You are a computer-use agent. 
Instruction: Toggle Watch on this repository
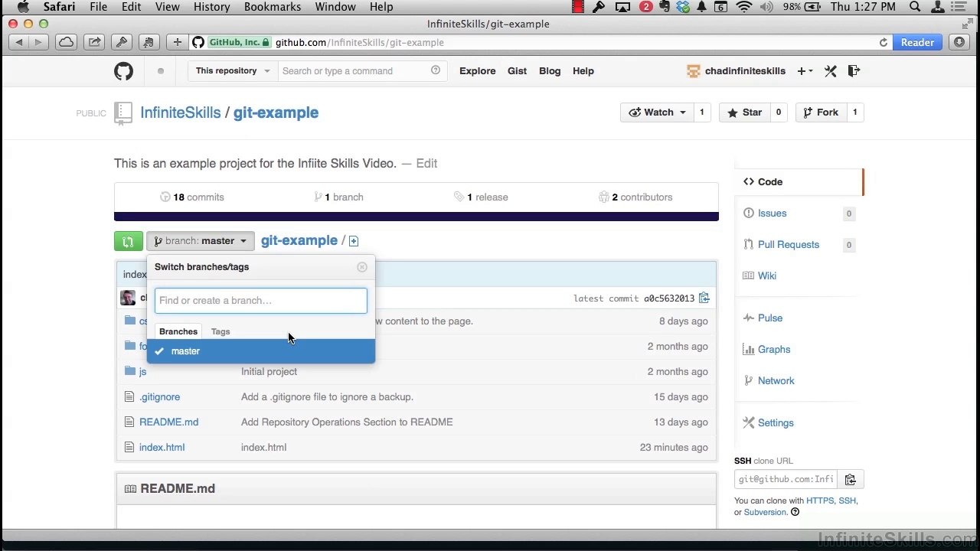click(x=657, y=112)
